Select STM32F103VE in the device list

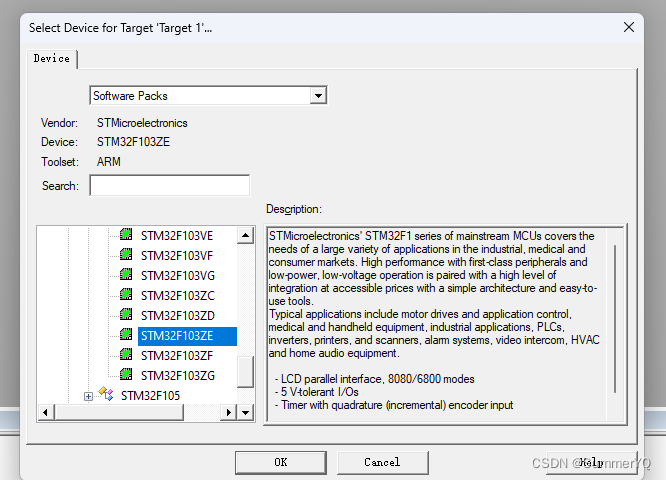[177, 236]
